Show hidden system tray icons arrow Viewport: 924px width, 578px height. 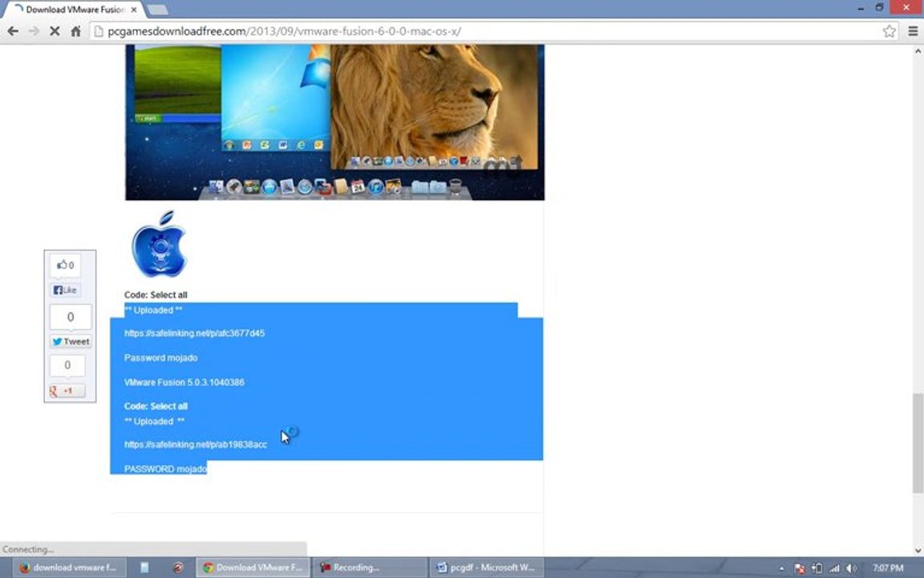point(781,568)
